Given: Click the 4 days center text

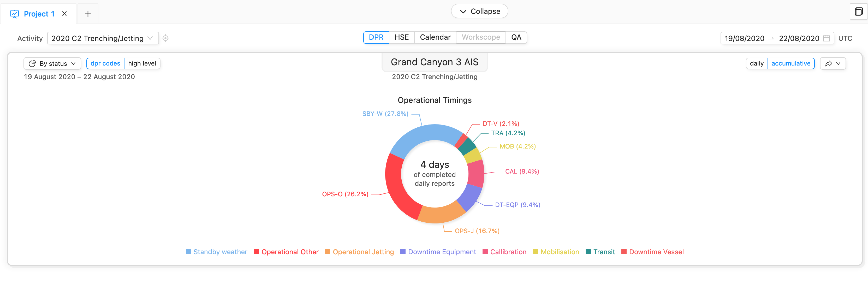Looking at the screenshot, I should 434,165.
